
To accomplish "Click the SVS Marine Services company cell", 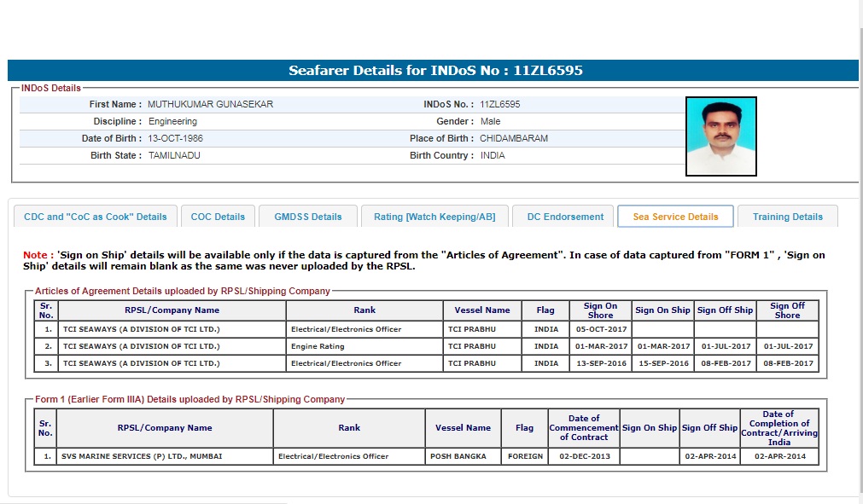I will tap(142, 456).
